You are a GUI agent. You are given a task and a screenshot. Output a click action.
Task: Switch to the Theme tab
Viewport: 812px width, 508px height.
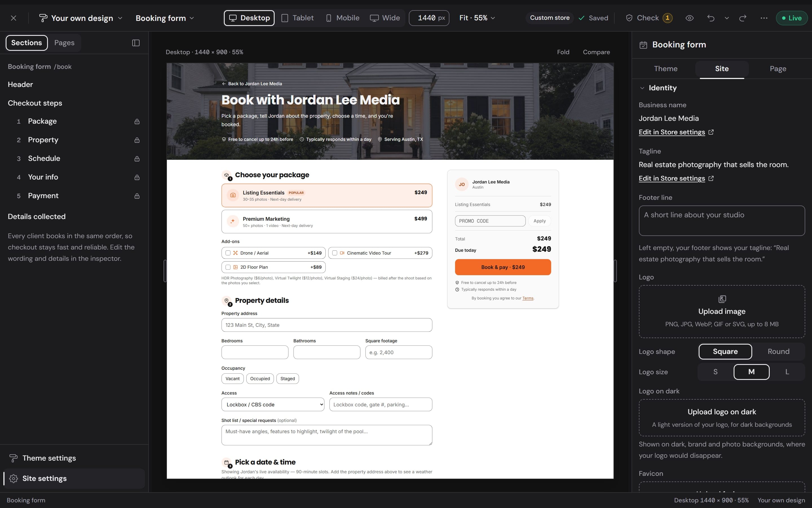click(665, 69)
